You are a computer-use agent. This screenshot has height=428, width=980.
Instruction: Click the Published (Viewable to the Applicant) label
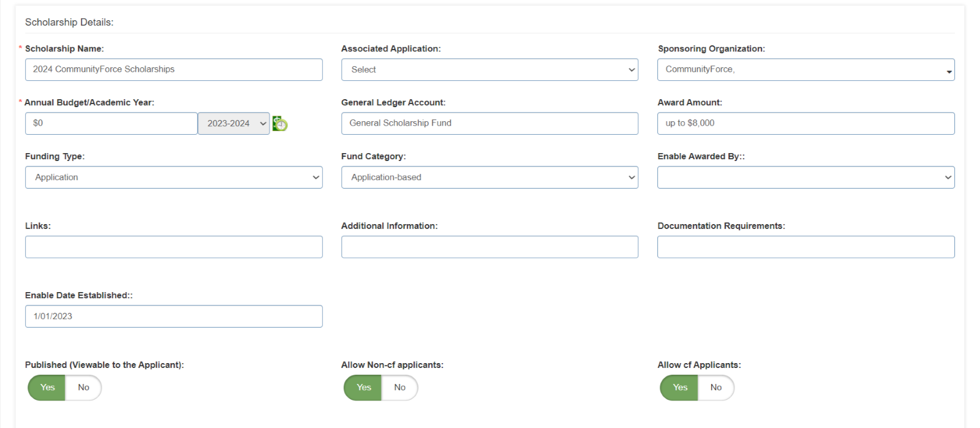pos(104,365)
